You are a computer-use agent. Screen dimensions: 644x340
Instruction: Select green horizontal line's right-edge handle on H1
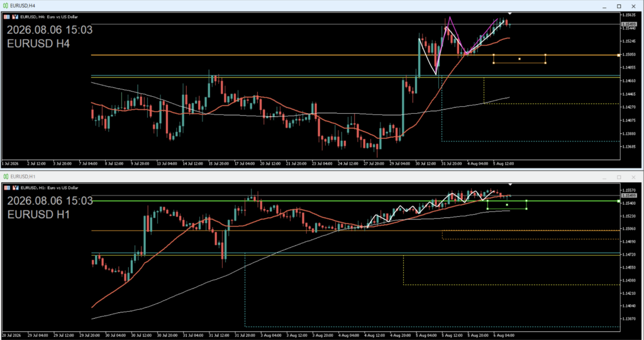coord(619,201)
